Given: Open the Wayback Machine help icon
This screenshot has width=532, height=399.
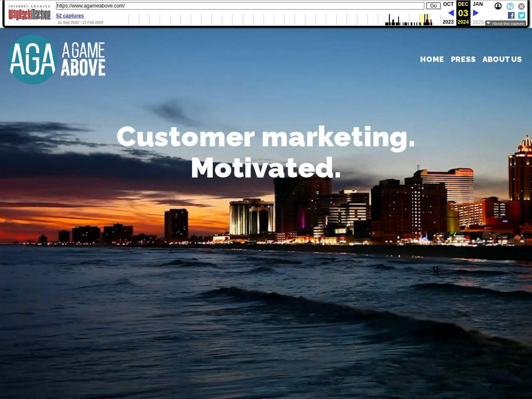Looking at the screenshot, I should 510,6.
